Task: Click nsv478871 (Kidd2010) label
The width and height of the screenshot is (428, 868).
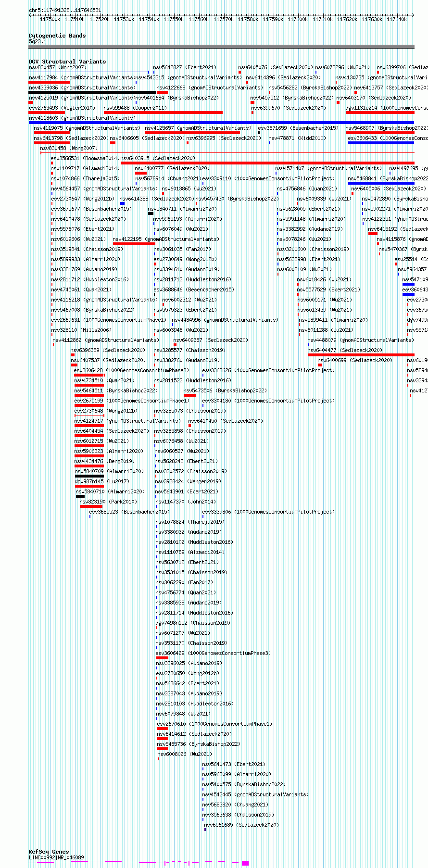Action: pyautogui.click(x=297, y=138)
